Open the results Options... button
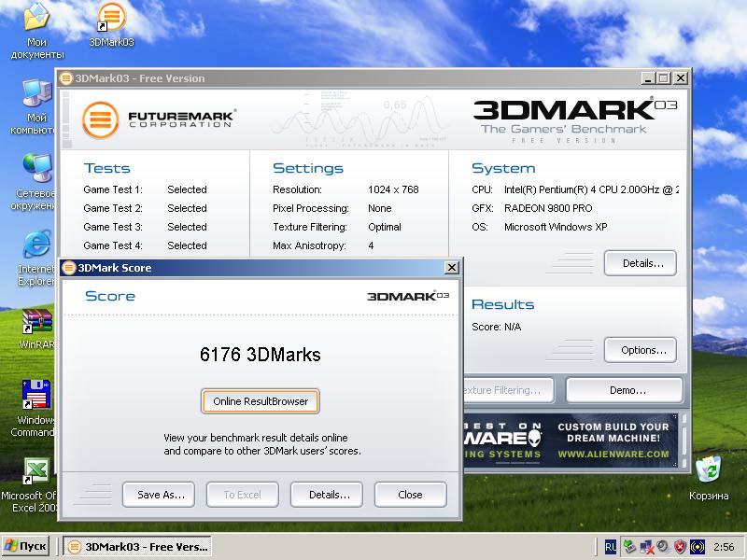 point(641,350)
